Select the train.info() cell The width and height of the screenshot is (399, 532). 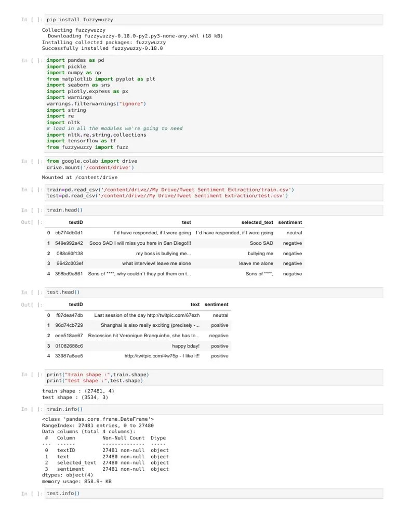pos(214,409)
